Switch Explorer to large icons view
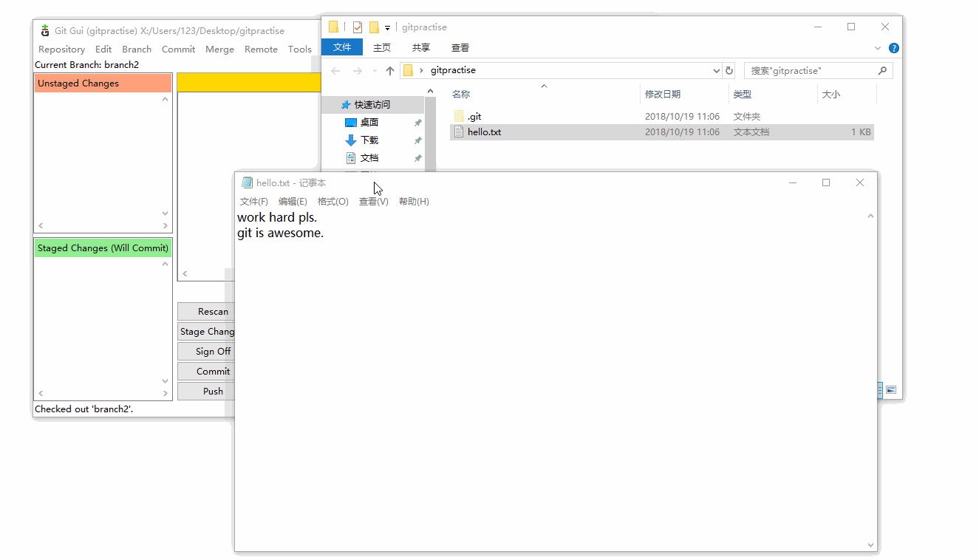Image resolution: width=979 pixels, height=560 pixels. click(x=891, y=389)
